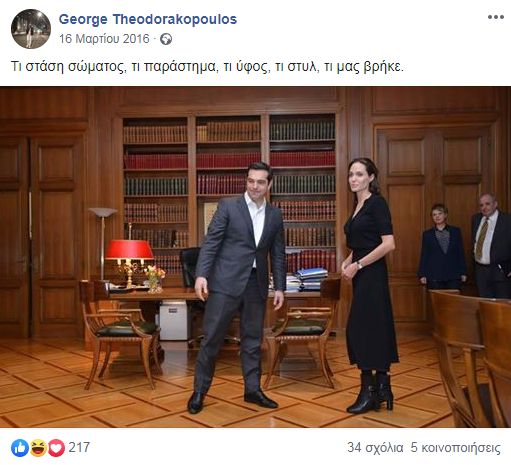Screen dimensions: 511x465
Task: Open the three-dots post options menu
Action: point(496,17)
